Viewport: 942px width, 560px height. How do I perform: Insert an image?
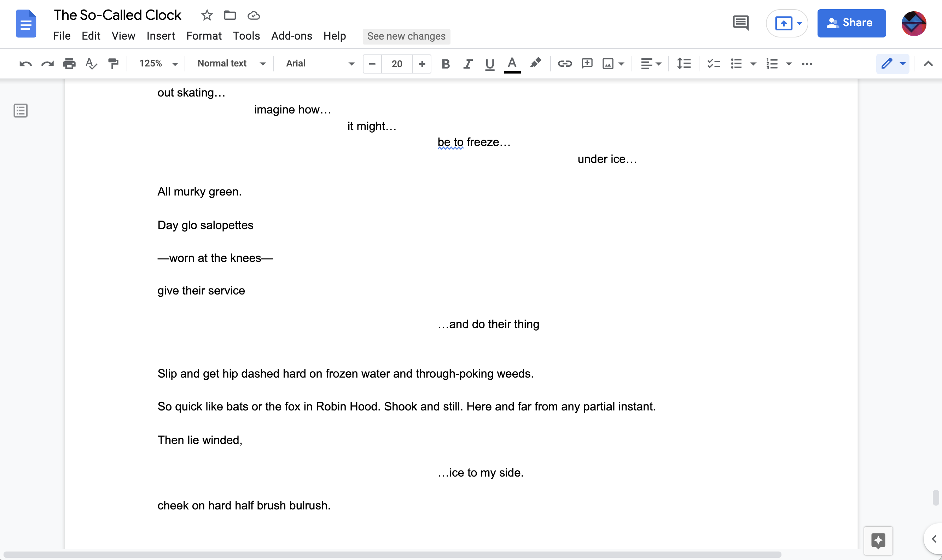click(607, 64)
